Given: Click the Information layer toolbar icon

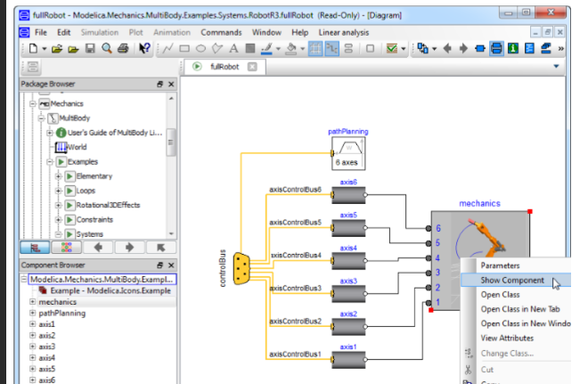Looking at the screenshot, I should point(514,49).
